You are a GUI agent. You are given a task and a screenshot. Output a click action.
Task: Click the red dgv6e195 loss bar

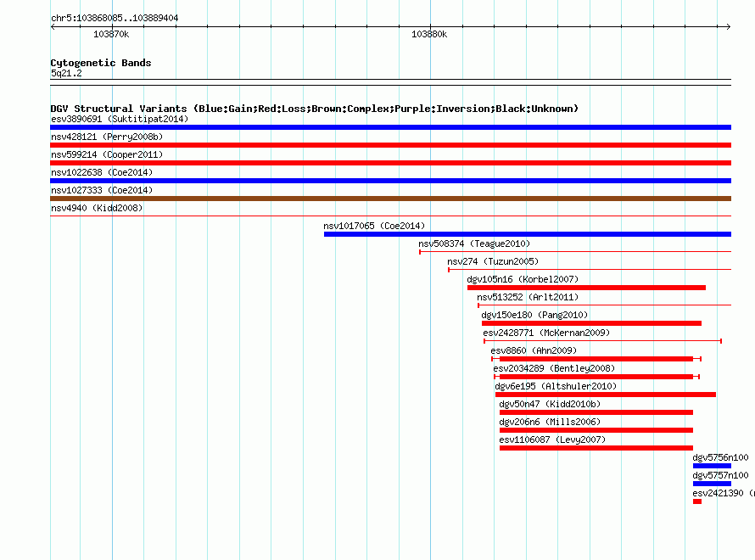tap(606, 395)
